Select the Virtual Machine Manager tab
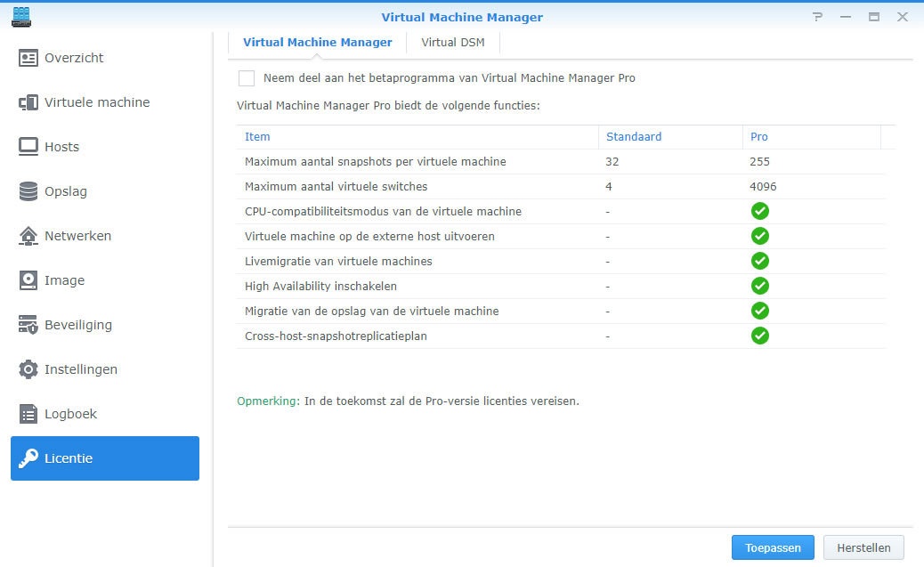Screen dimensions: 924x567 point(317,43)
